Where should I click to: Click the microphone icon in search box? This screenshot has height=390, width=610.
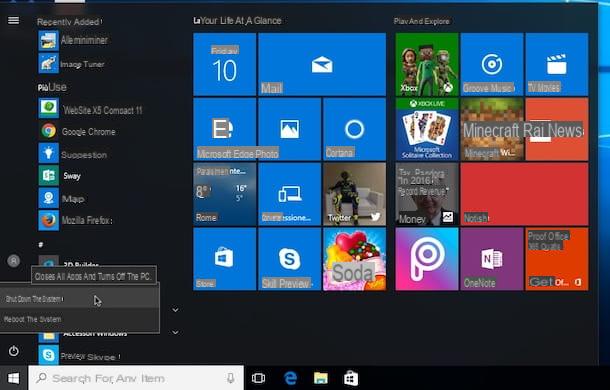(231, 378)
